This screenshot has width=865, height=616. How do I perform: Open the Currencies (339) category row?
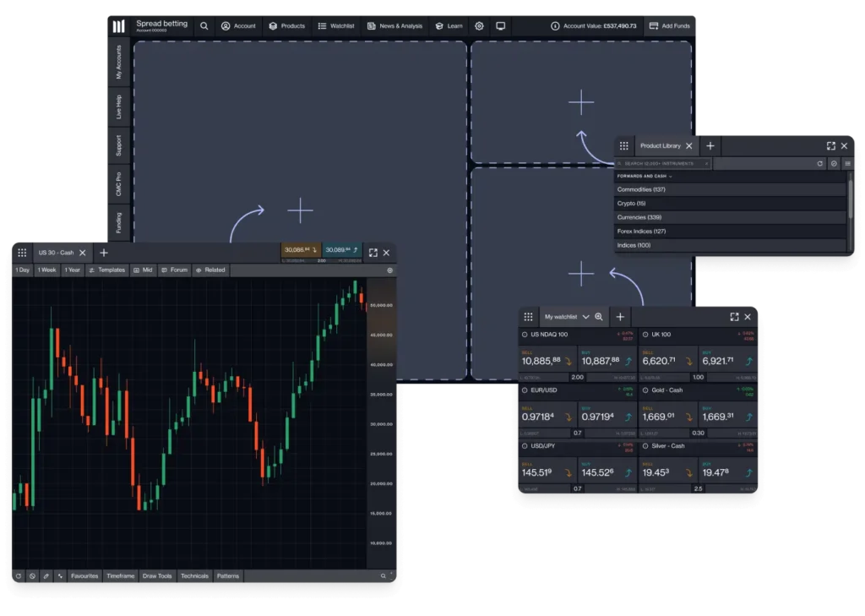(x=731, y=217)
